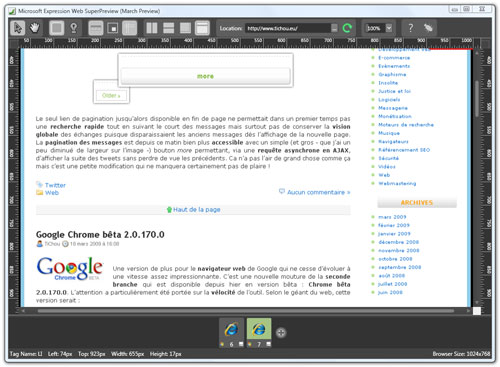This screenshot has width=500, height=367.
Task: Open Web category link below Twitter
Action: pos(52,193)
